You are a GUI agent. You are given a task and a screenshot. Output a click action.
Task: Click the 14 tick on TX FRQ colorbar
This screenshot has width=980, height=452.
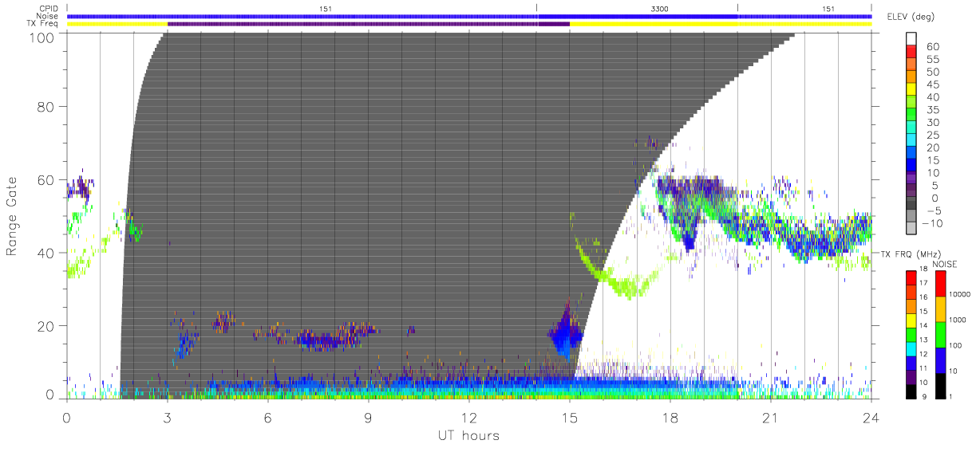tap(923, 326)
